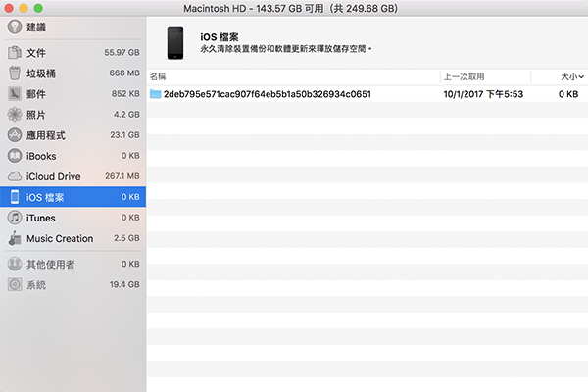Click the 應用程式 App Store icon
This screenshot has height=392, width=588.
(15, 134)
